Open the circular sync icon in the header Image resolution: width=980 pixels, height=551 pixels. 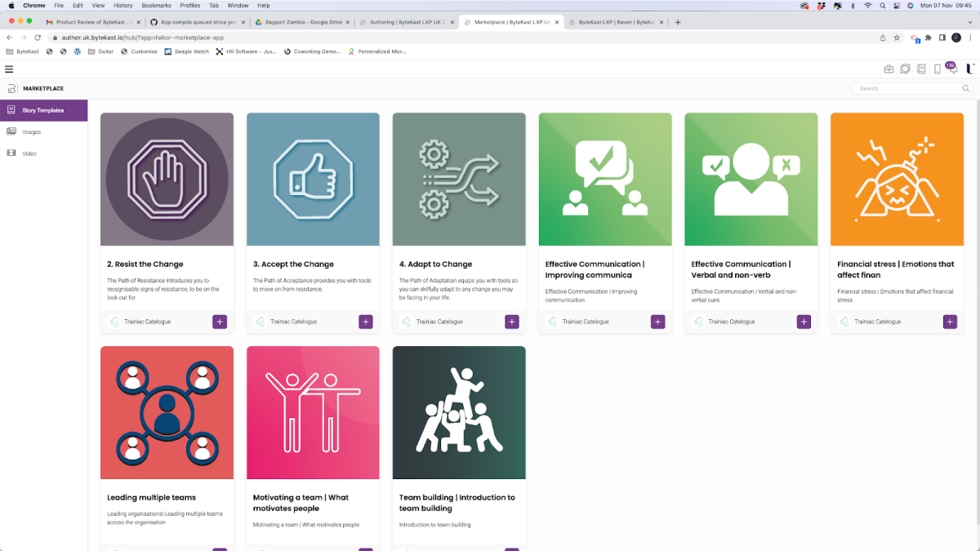point(905,69)
